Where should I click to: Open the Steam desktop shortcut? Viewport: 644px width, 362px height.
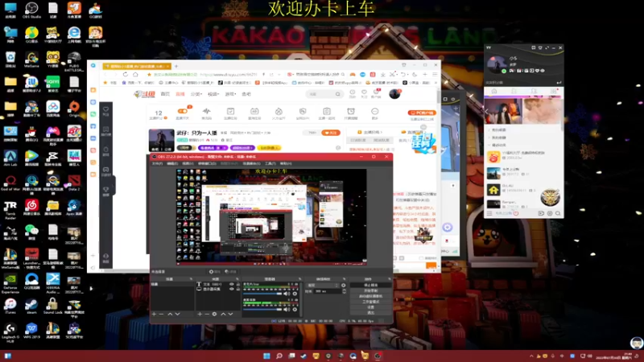31,306
